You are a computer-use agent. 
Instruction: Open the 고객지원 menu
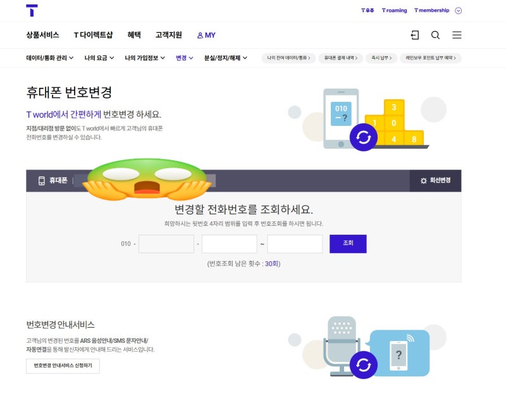169,35
